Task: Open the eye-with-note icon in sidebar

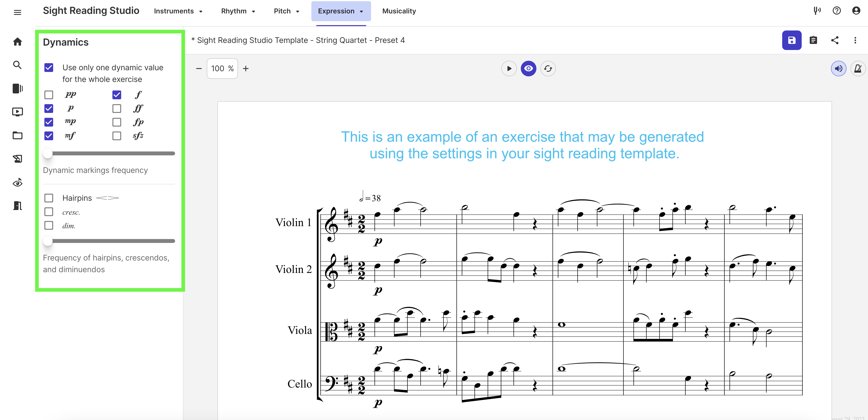Action: (x=18, y=182)
